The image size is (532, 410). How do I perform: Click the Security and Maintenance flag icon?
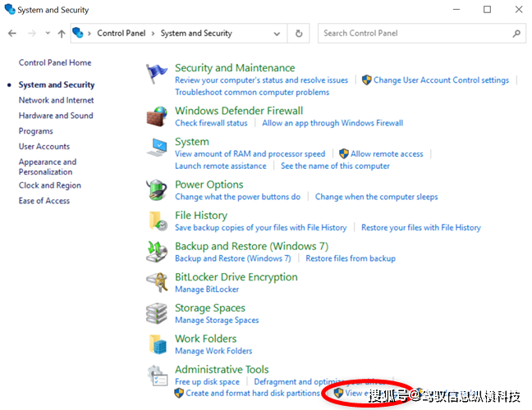pyautogui.click(x=157, y=74)
